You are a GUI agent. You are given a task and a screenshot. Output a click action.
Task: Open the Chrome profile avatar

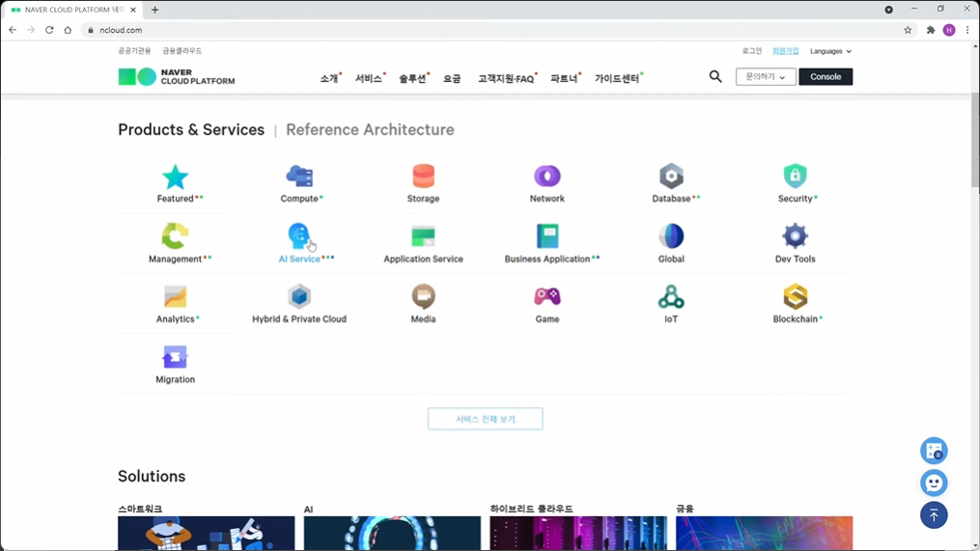(x=949, y=30)
